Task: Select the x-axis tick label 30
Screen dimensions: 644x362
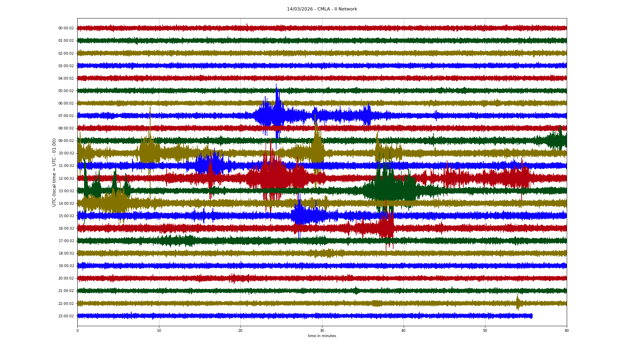Action: point(322,331)
